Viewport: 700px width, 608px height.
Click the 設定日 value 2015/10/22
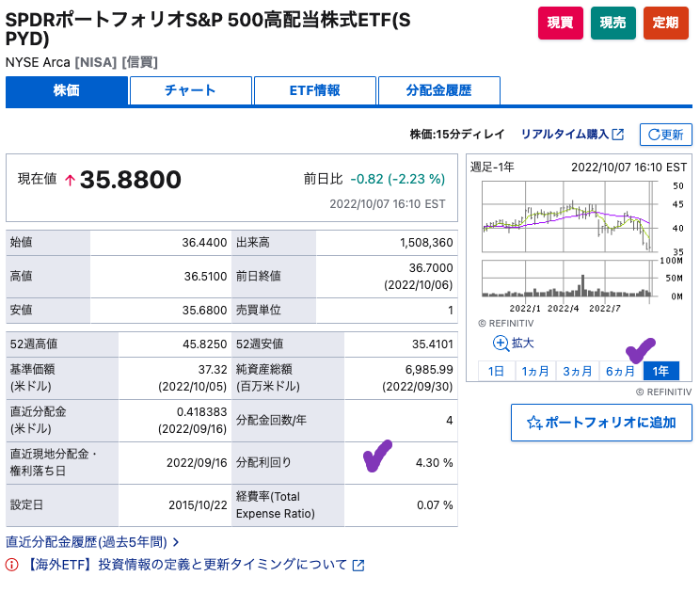[198, 505]
